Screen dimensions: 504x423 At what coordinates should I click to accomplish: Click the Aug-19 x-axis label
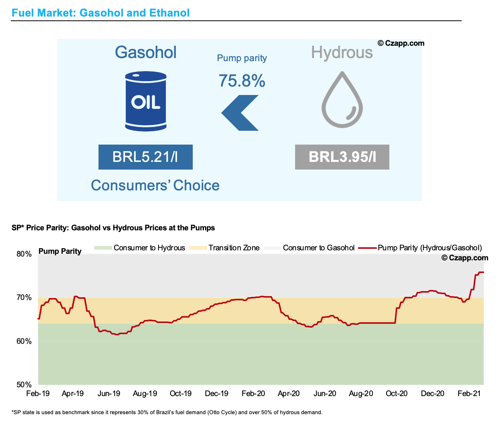point(145,394)
